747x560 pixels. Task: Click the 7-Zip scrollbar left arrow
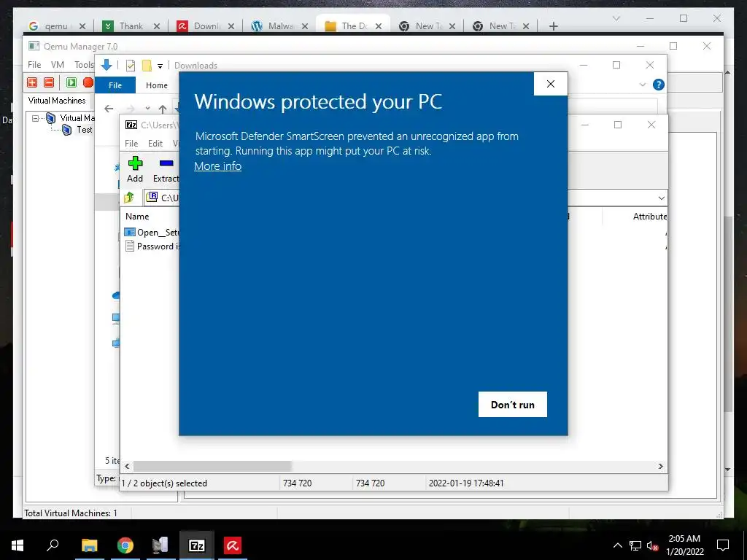127,466
